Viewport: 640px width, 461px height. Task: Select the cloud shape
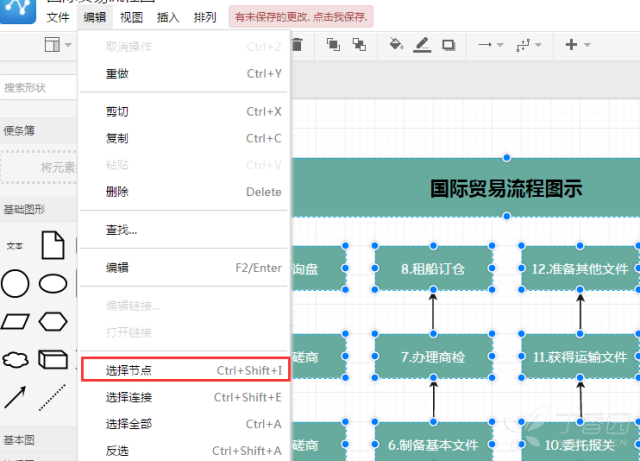point(16,360)
